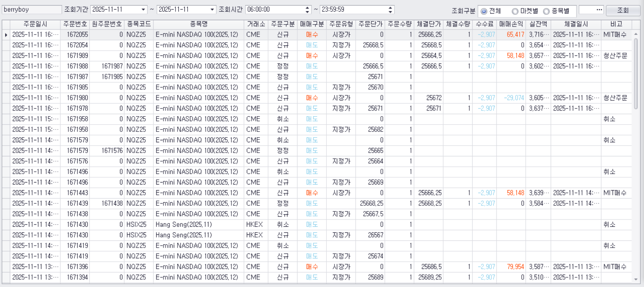Sort by 주문일시 column header
This screenshot has width=644, height=287.
click(35, 24)
